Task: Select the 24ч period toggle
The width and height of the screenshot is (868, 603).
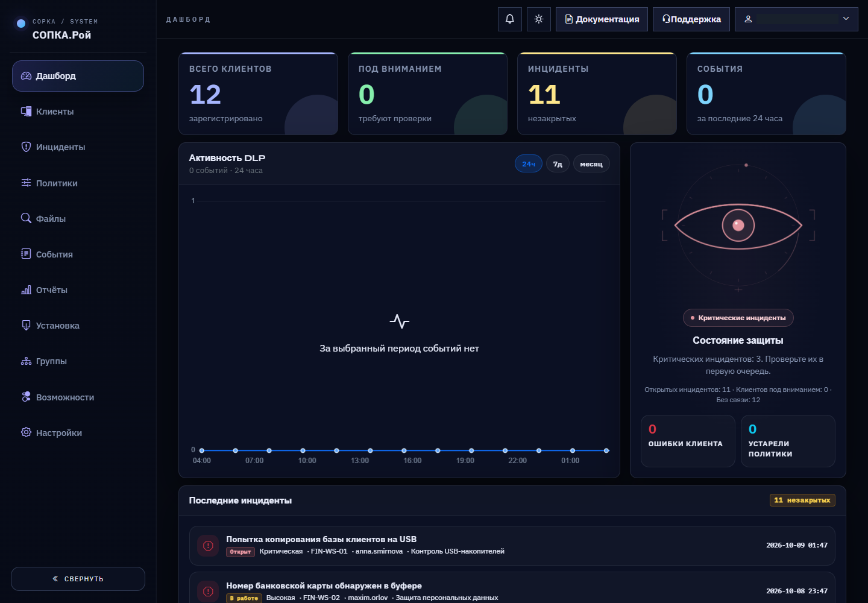Action: point(529,164)
